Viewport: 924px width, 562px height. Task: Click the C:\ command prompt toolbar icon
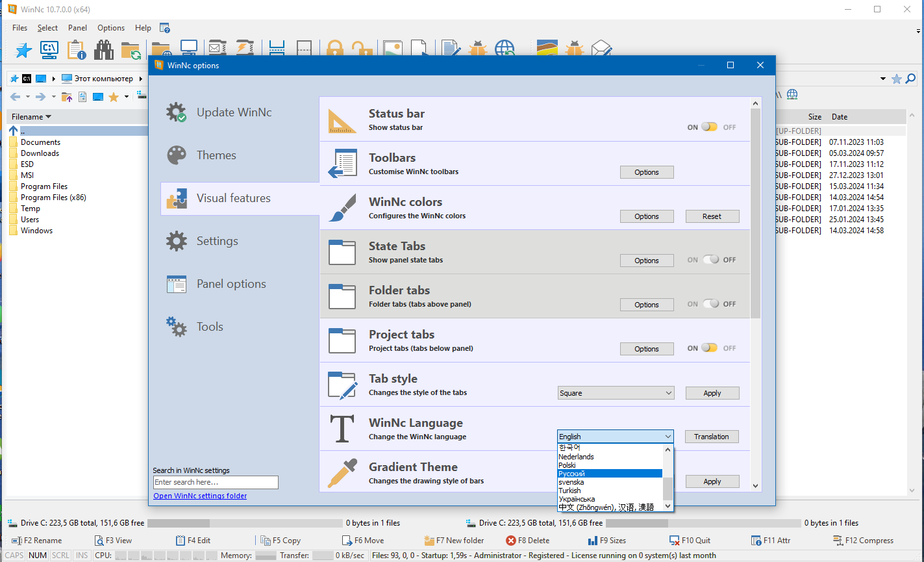click(49, 49)
